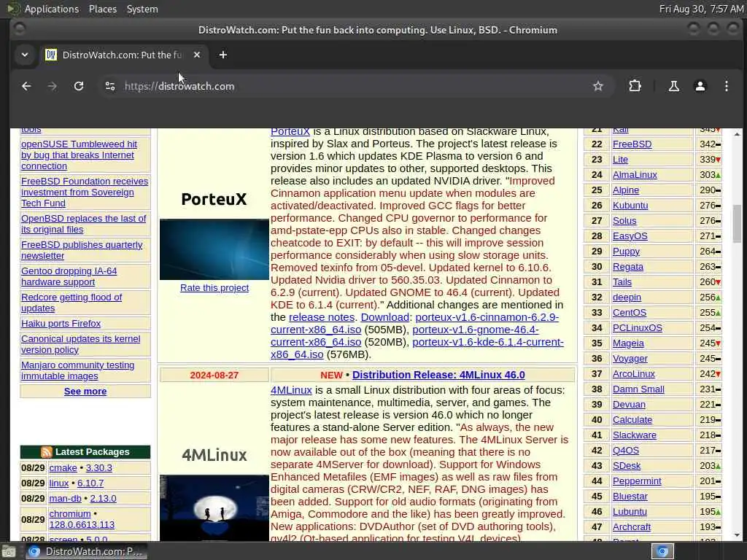Click the scrollbar up arrow
Image resolution: width=747 pixels, height=560 pixels.
pos(737,134)
